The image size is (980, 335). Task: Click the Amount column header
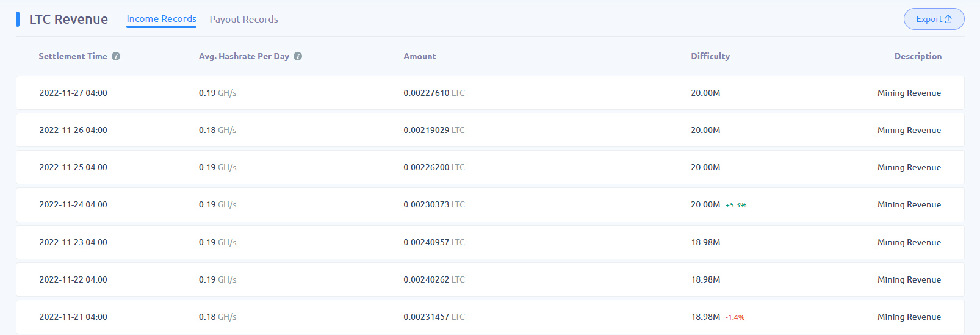pyautogui.click(x=420, y=56)
